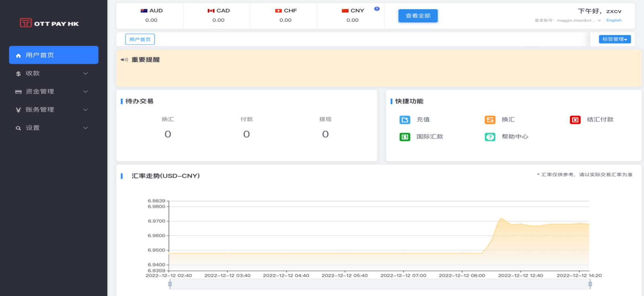
Task: Open the 设置 sidebar menu
Action: pyautogui.click(x=53, y=127)
